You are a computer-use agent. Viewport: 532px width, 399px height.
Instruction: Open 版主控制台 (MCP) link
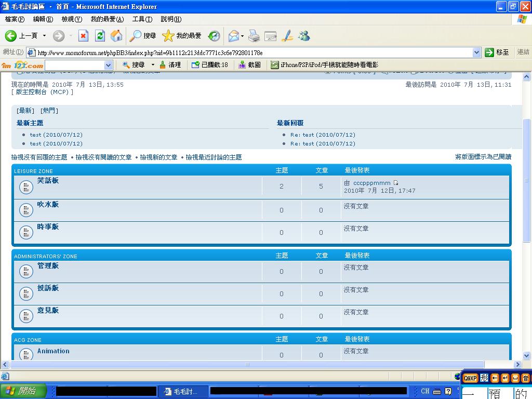point(42,92)
